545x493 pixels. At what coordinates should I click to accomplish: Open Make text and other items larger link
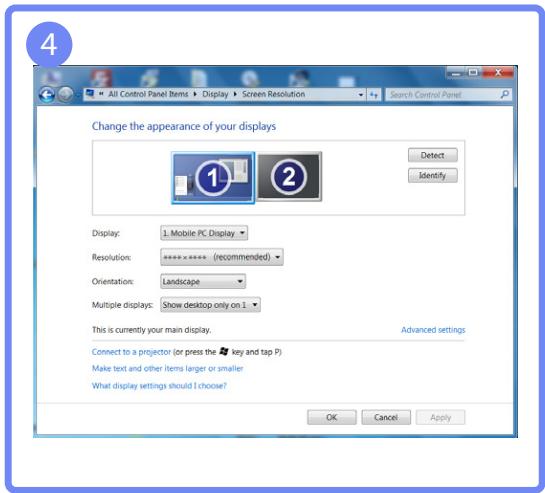pyautogui.click(x=168, y=369)
